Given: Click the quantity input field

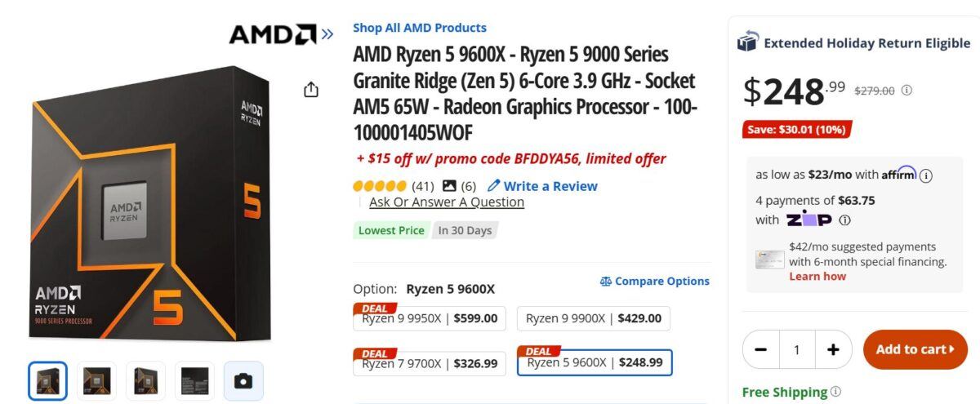Looking at the screenshot, I should (x=796, y=349).
